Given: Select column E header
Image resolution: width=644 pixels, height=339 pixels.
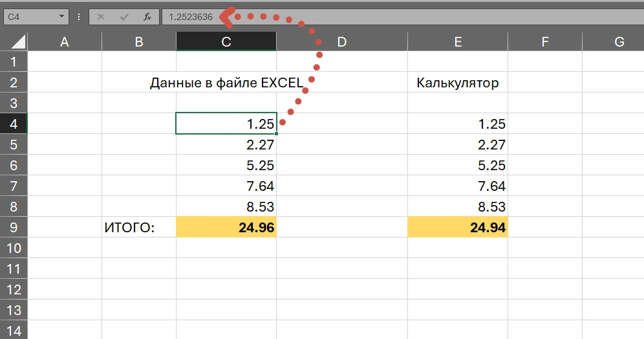Looking at the screenshot, I should click(458, 41).
